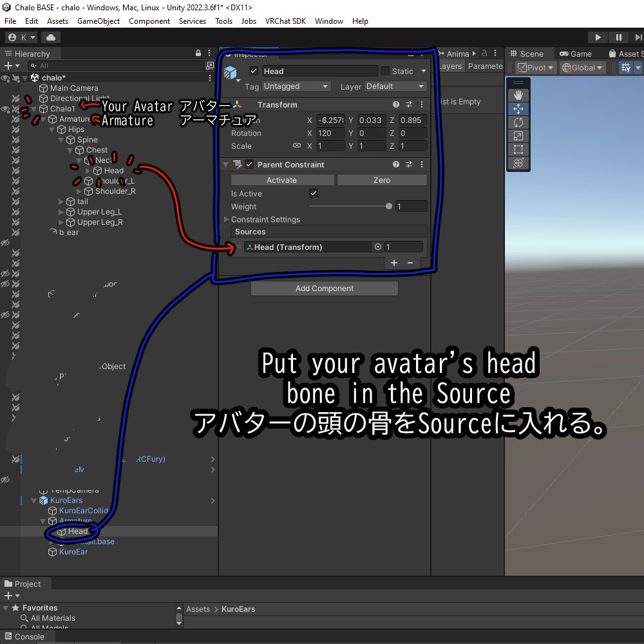Open the Hierarchy panel options menu
This screenshot has height=644, width=644.
pos(209,53)
